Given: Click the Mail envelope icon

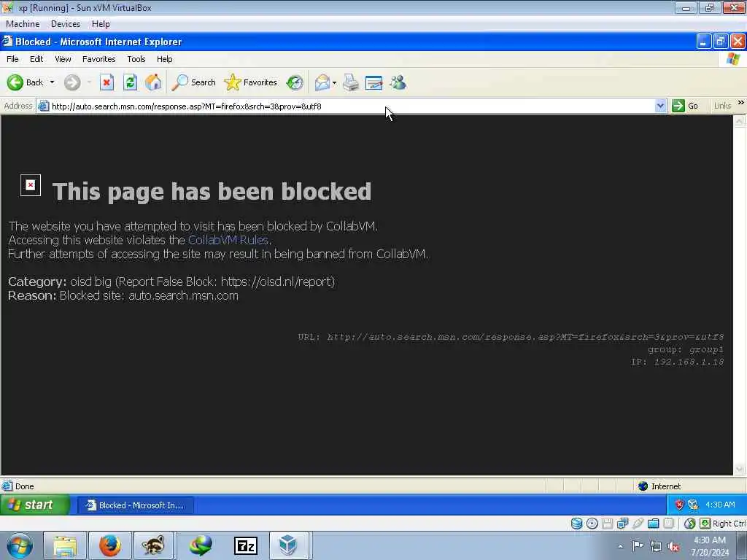Looking at the screenshot, I should 322,82.
